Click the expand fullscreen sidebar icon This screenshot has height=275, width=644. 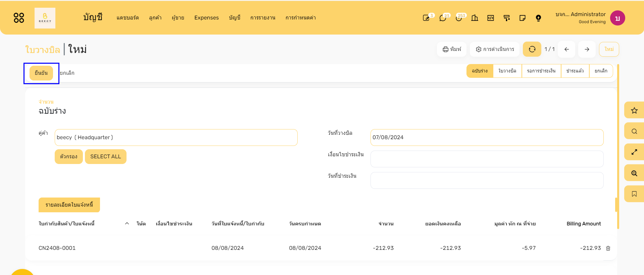point(634,152)
